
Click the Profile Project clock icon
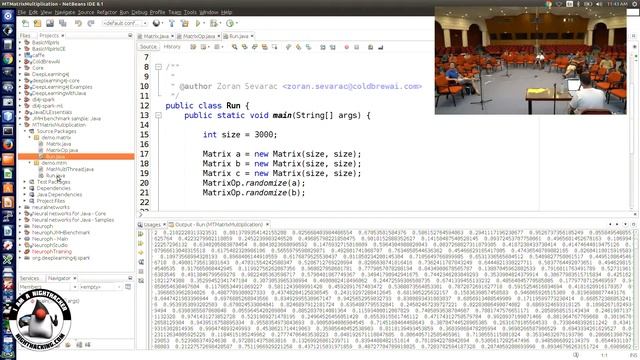(230, 23)
